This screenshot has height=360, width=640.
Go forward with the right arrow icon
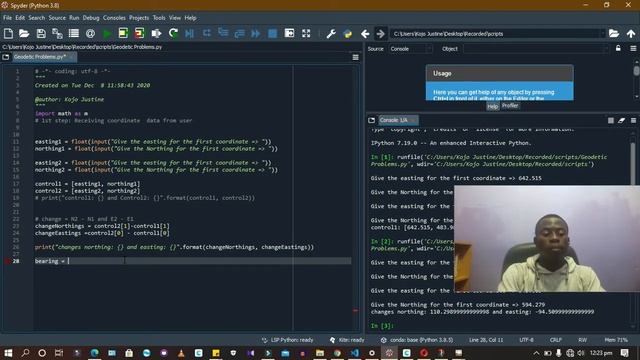tap(380, 33)
